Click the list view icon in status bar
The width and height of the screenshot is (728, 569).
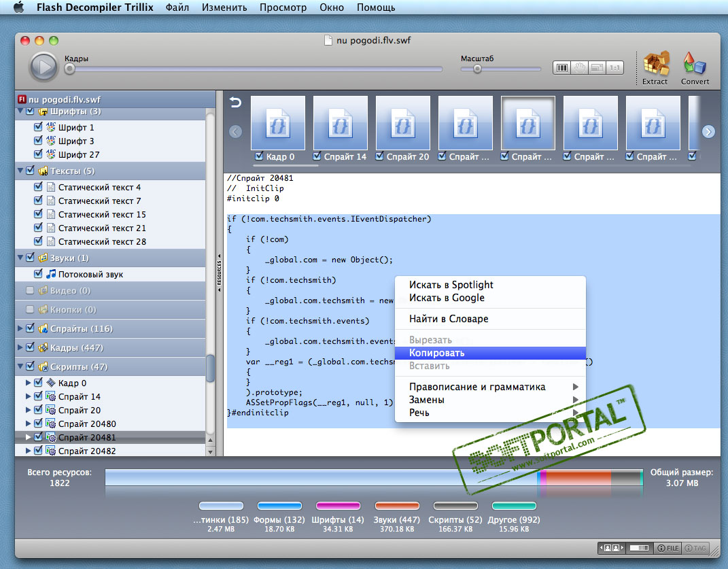[x=640, y=548]
